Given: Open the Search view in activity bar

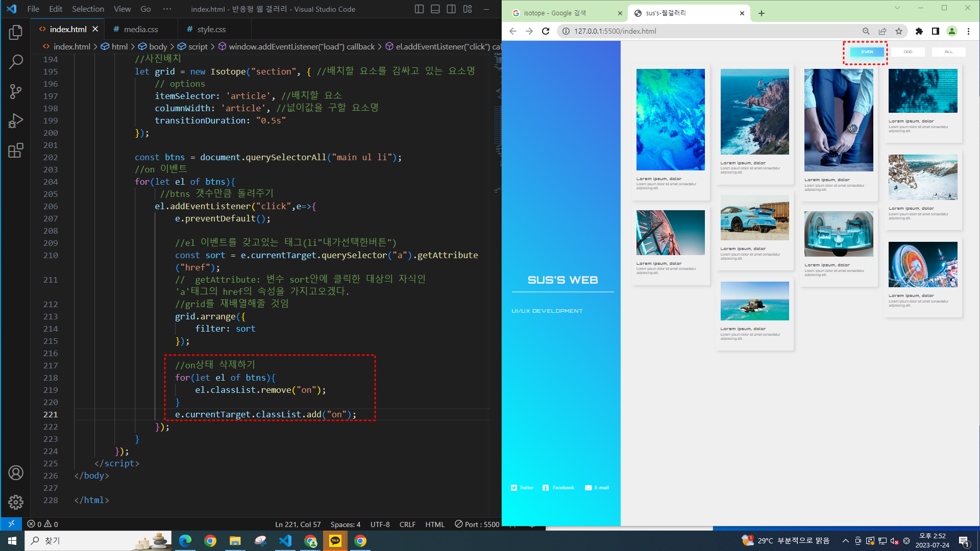Looking at the screenshot, I should pyautogui.click(x=16, y=62).
